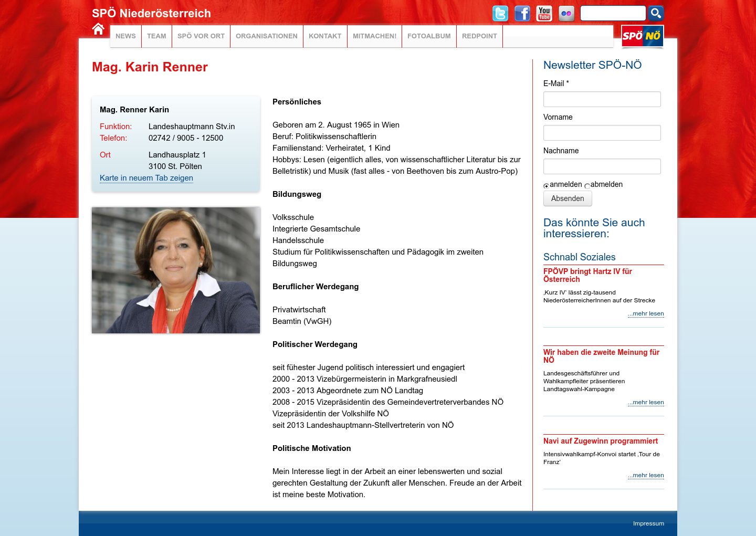Click the Politischer Werdegang heading

click(x=315, y=344)
